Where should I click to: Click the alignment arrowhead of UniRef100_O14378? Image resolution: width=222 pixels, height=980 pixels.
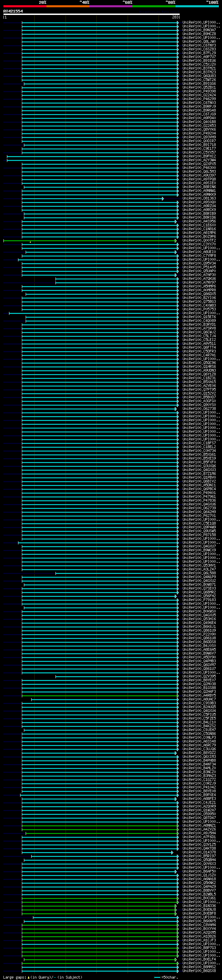tap(172, 852)
